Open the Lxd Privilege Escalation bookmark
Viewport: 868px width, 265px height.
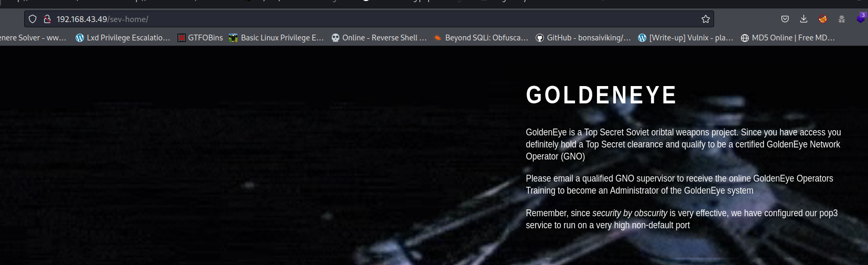pyautogui.click(x=123, y=38)
